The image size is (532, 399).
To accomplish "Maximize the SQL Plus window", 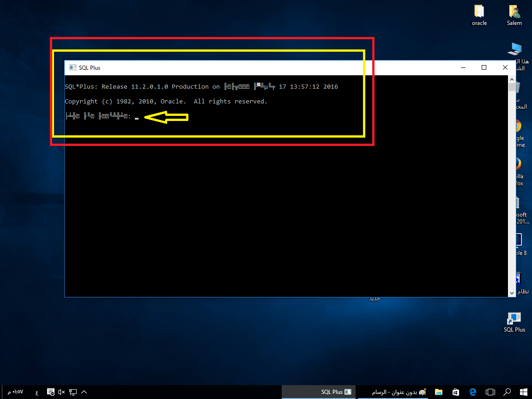I will (x=484, y=67).
